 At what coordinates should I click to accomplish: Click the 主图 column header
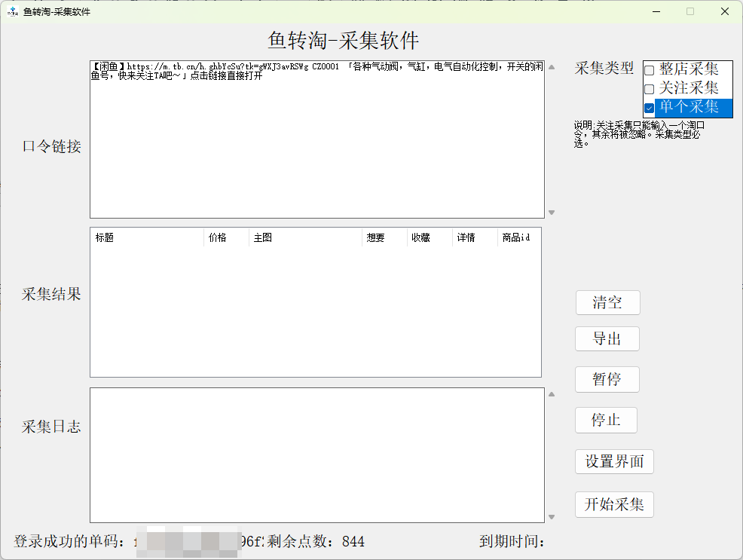305,237
